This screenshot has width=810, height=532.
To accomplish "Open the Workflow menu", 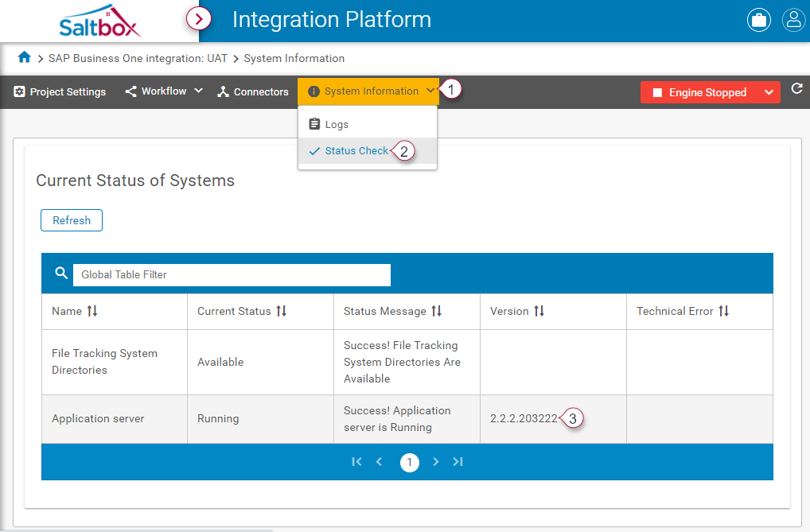I will (164, 91).
